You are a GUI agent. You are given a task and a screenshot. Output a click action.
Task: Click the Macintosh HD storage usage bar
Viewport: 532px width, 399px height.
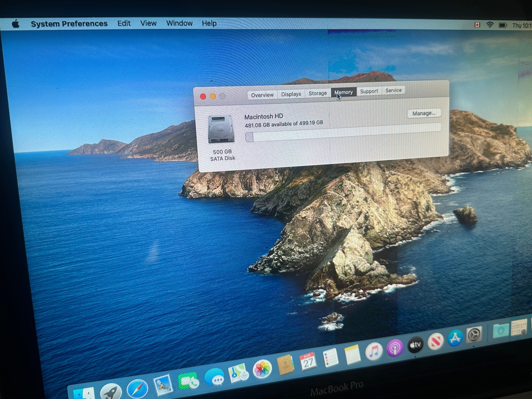click(x=343, y=133)
